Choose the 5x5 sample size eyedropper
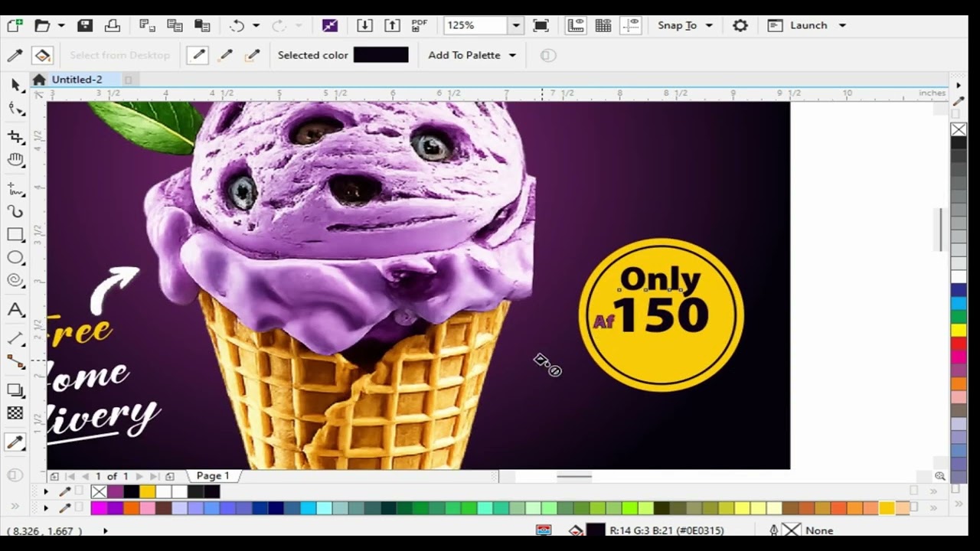This screenshot has height=551, width=980. [x=252, y=55]
